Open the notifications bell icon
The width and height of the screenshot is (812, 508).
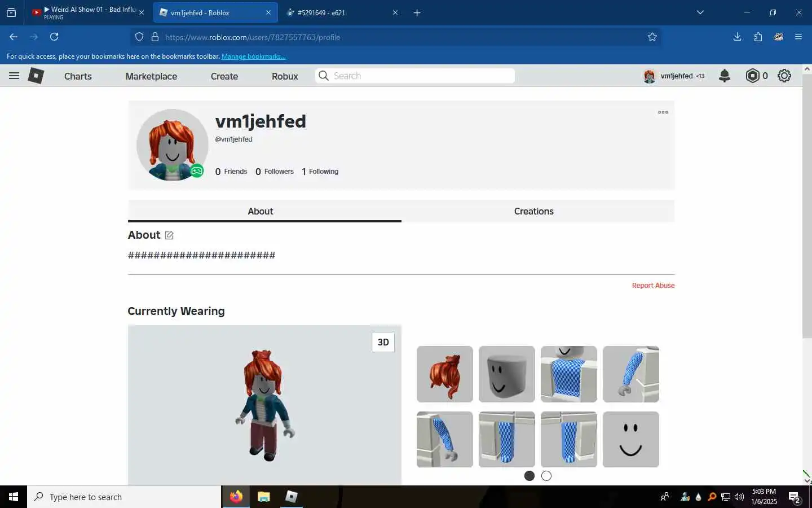tap(725, 76)
